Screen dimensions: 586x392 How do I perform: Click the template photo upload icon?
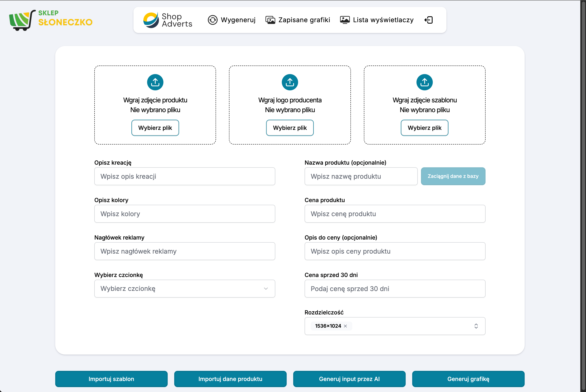[x=424, y=82]
